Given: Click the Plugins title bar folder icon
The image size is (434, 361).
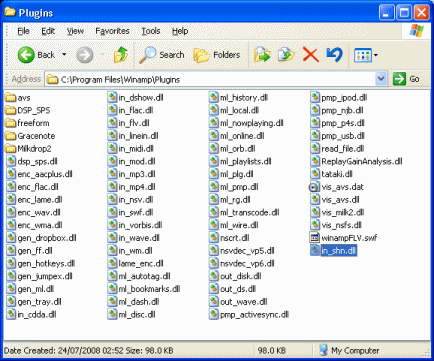Looking at the screenshot, I should [x=10, y=12].
